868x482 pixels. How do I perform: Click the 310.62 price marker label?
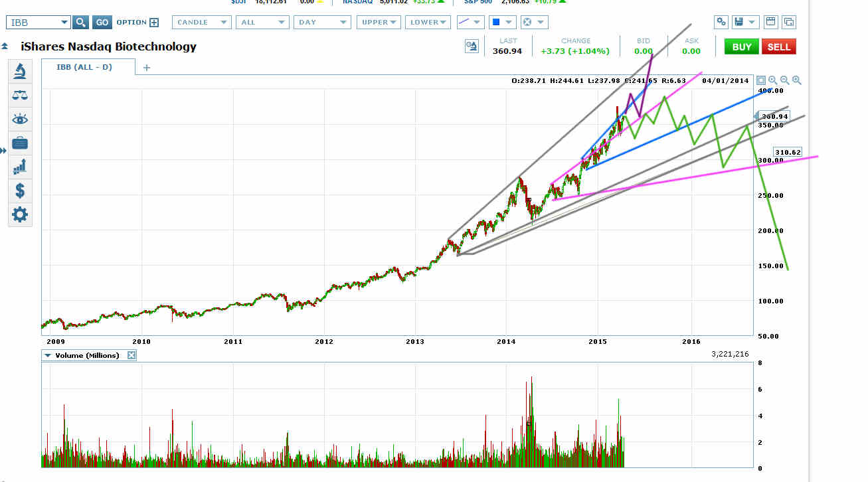(x=788, y=152)
